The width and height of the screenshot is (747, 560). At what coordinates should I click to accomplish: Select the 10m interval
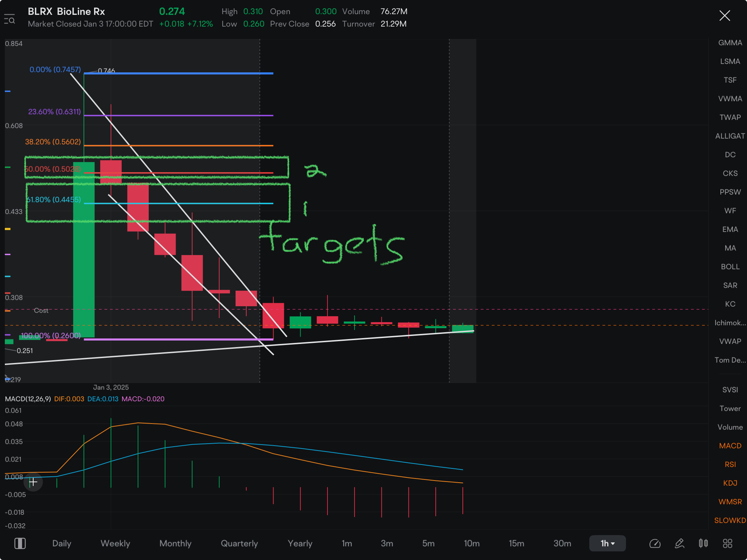click(472, 543)
